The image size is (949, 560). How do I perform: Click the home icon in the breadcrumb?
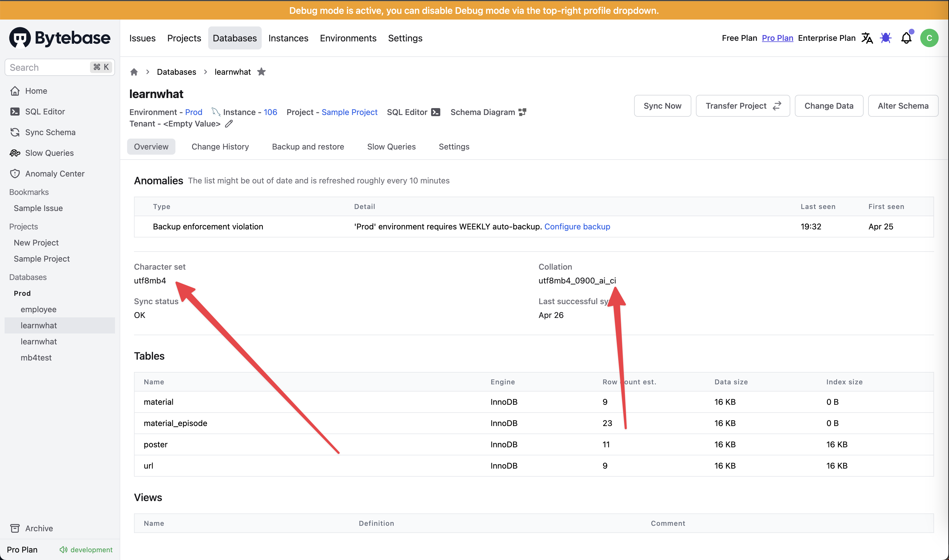(x=134, y=72)
